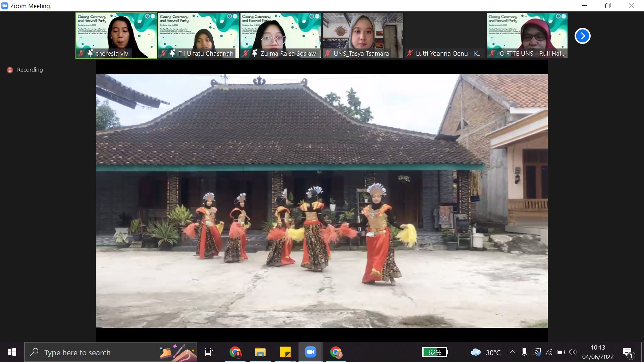Click the pin icon on Tri Ulfatu Chasanah
The width and height of the screenshot is (644, 362).
172,53
